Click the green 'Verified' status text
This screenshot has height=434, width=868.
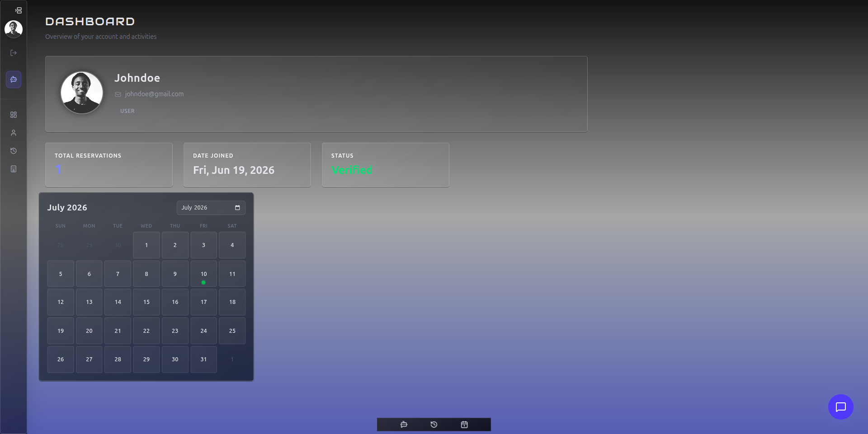[352, 170]
